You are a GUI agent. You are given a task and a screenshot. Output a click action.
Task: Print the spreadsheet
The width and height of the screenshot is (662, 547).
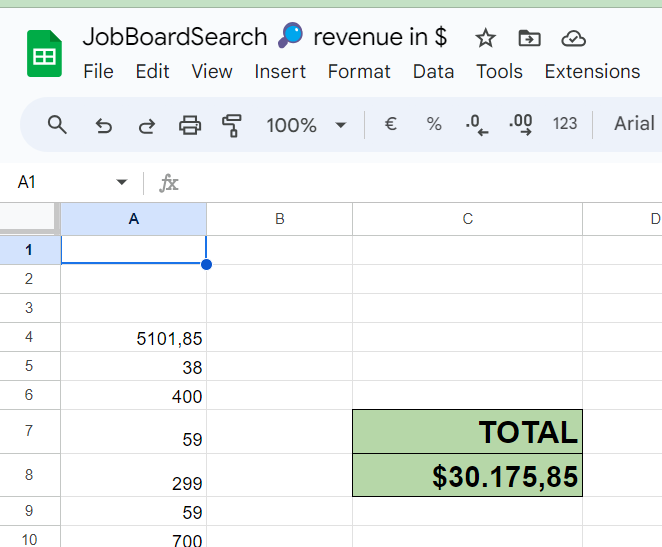coord(190,125)
